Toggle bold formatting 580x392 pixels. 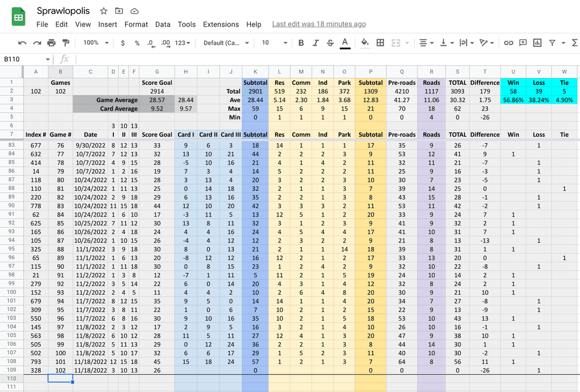pos(300,42)
